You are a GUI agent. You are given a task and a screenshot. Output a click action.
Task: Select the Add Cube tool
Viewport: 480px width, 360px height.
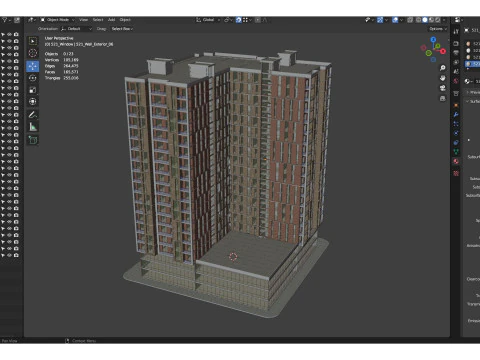(x=33, y=140)
